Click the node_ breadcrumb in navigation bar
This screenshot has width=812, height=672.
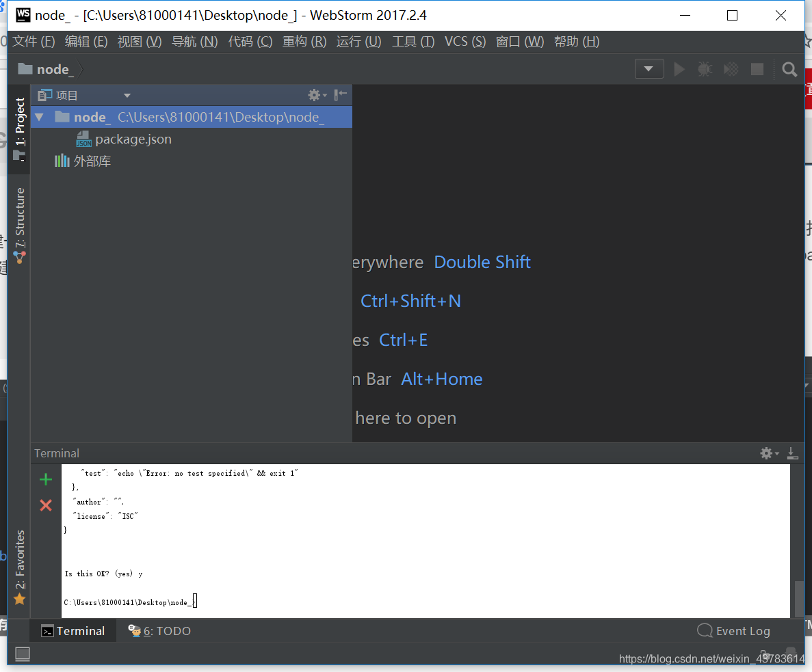(x=46, y=69)
